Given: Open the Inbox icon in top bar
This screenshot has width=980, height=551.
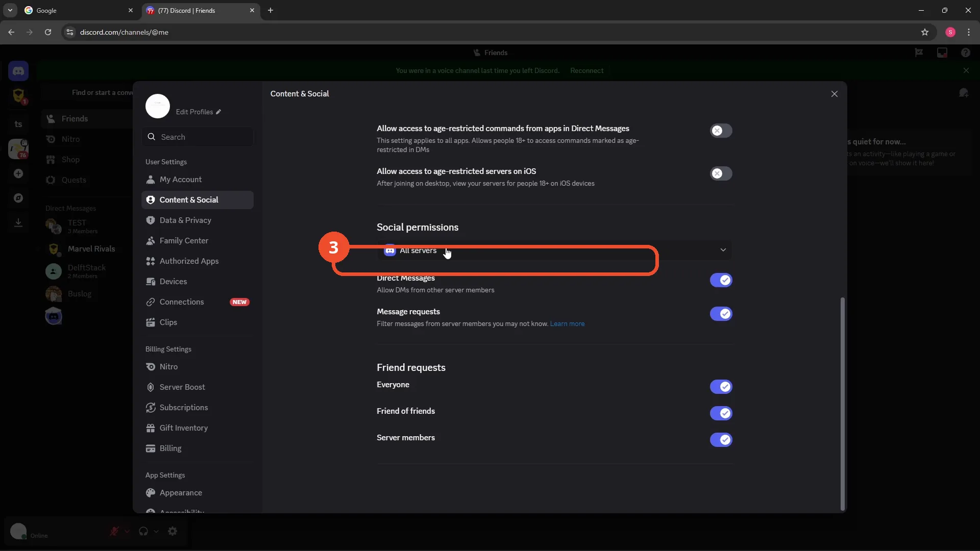Looking at the screenshot, I should pyautogui.click(x=942, y=53).
